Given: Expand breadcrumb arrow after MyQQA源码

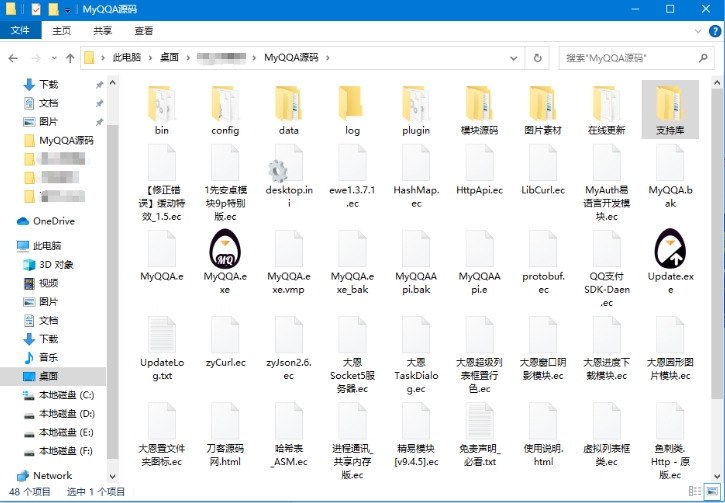Looking at the screenshot, I should tap(328, 58).
